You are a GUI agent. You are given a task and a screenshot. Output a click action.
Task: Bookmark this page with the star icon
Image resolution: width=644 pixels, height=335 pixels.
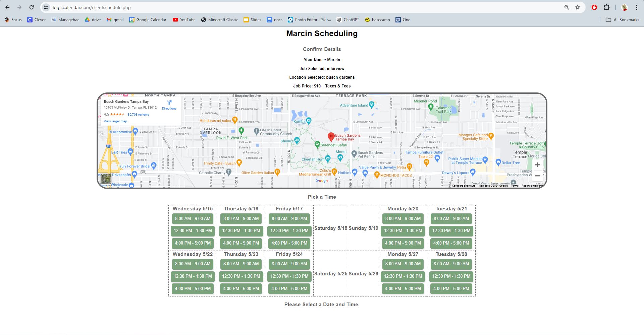click(x=578, y=7)
